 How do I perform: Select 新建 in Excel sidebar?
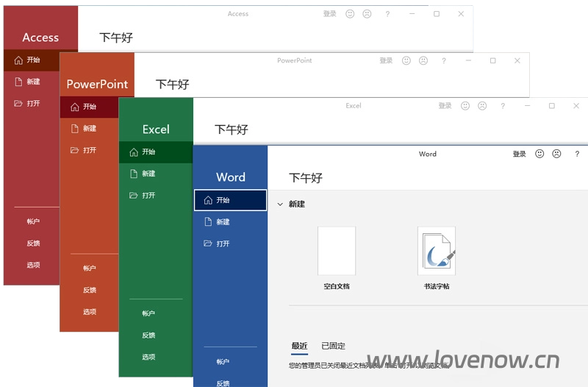pos(156,174)
